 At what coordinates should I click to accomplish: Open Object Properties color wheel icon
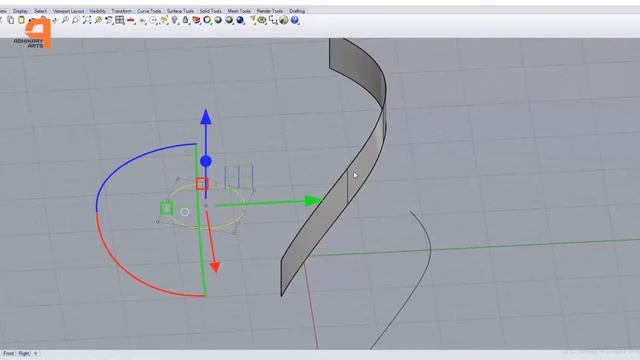point(207,20)
